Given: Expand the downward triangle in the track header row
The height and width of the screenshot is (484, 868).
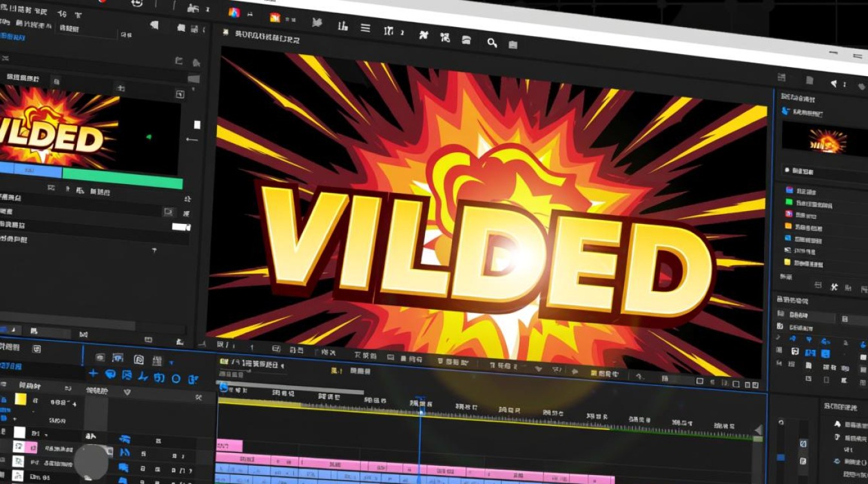Looking at the screenshot, I should point(127,392).
